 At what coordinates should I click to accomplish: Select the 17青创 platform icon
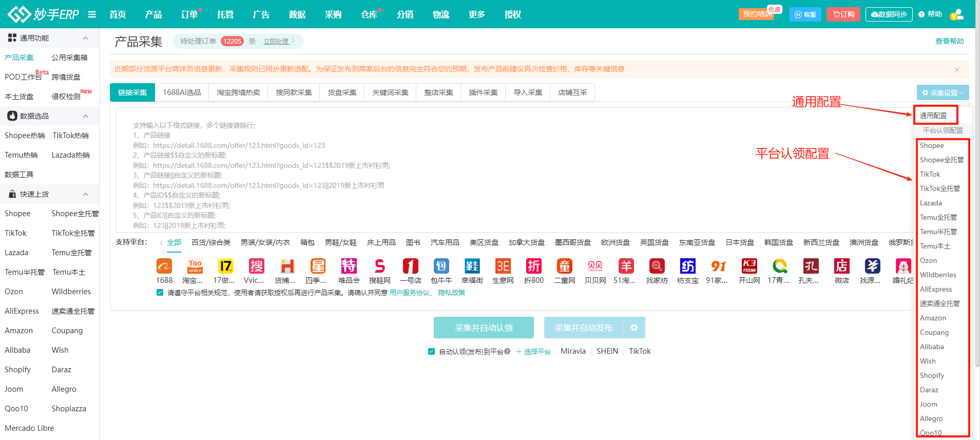click(780, 266)
